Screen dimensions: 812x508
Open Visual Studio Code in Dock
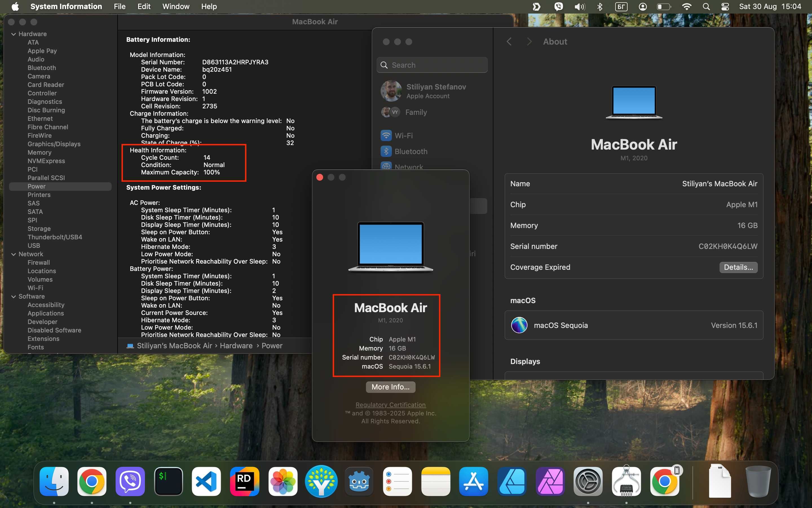(206, 481)
